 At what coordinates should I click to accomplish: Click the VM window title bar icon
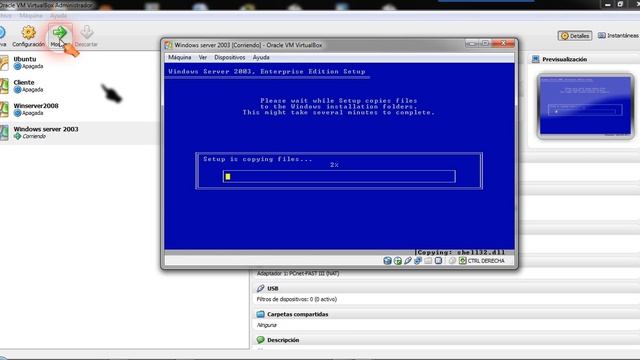(168, 45)
